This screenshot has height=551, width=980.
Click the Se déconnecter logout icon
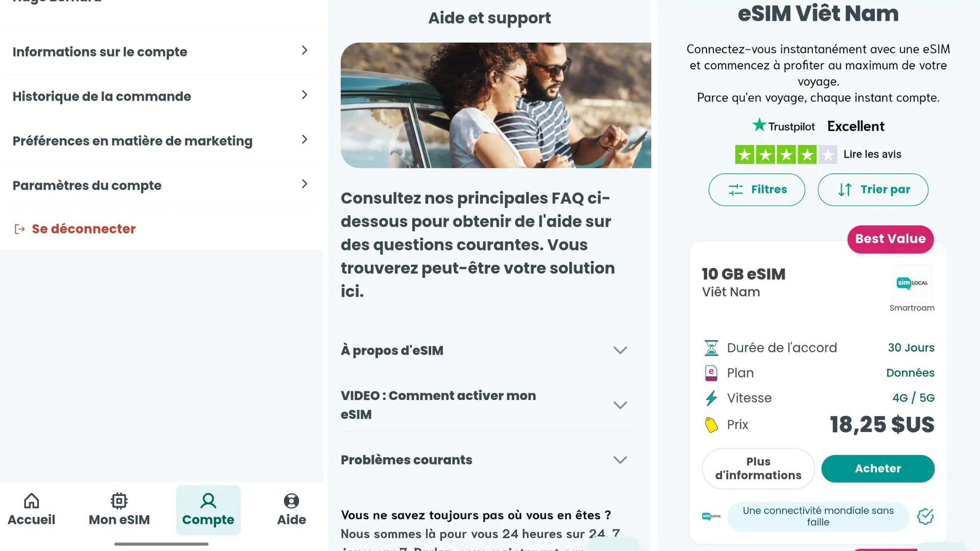(x=19, y=229)
